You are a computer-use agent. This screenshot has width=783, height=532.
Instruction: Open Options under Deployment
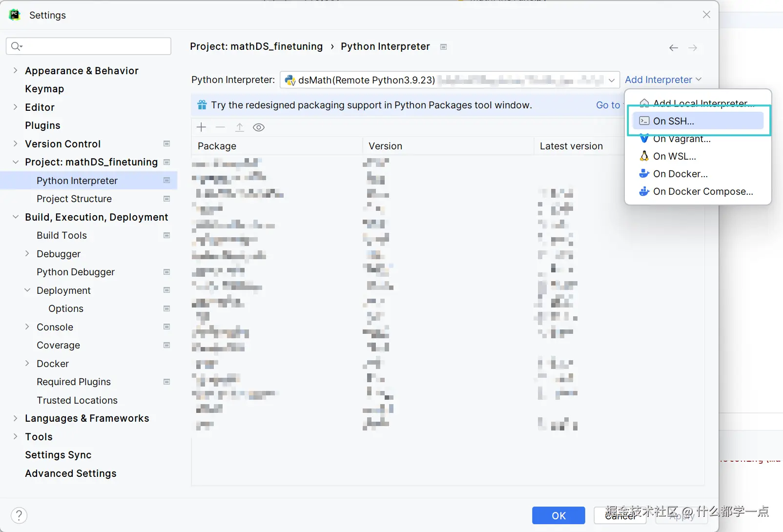click(x=66, y=308)
